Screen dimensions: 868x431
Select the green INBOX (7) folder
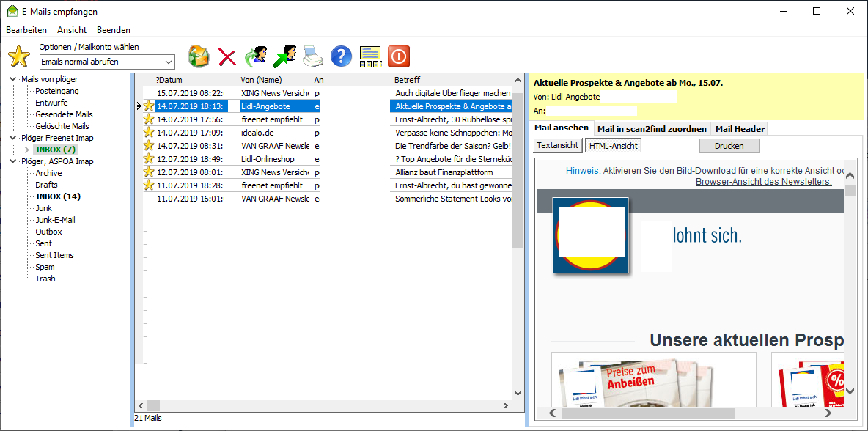(x=56, y=150)
